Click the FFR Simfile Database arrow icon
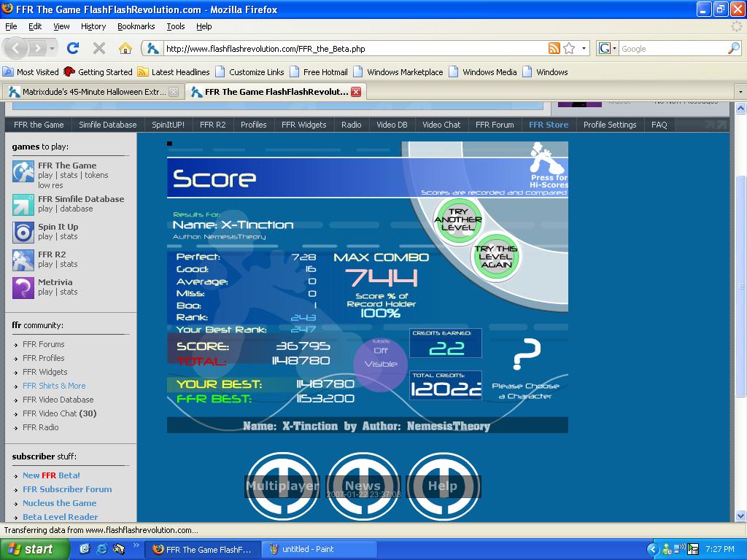 pyautogui.click(x=23, y=205)
